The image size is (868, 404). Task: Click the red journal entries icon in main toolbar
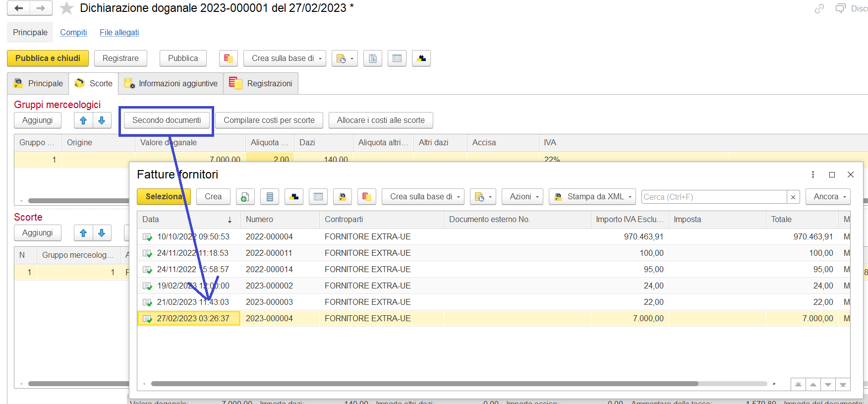[x=229, y=58]
